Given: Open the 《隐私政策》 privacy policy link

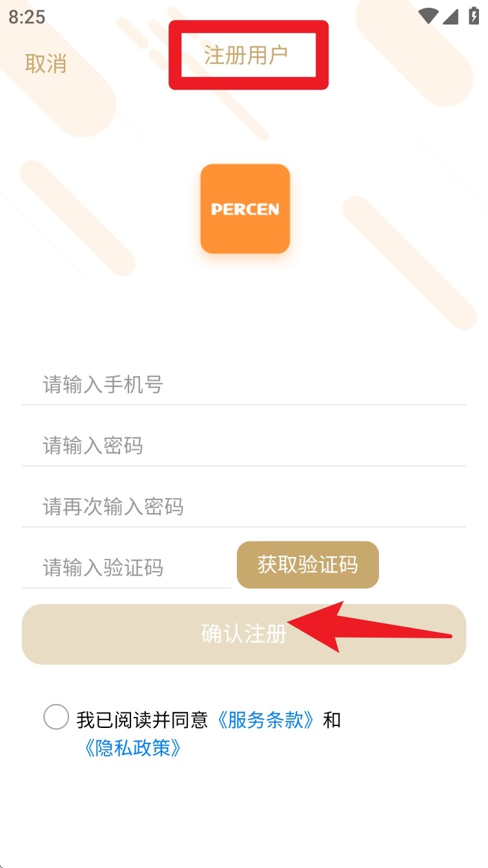Looking at the screenshot, I should coord(132,748).
